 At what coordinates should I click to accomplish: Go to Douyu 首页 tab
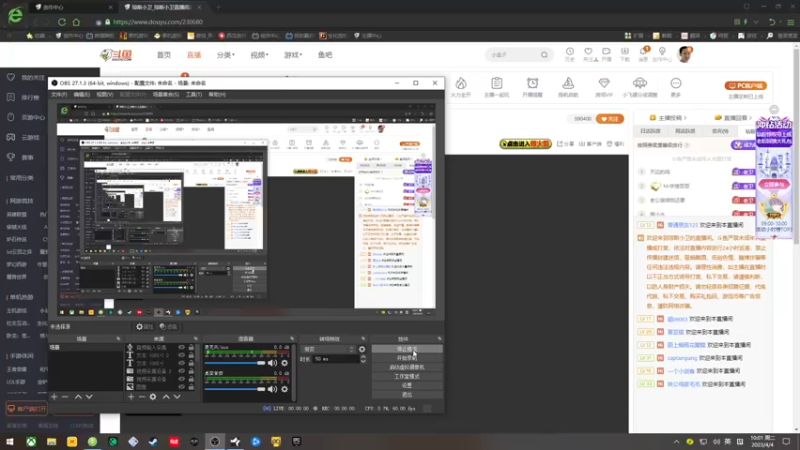point(164,55)
